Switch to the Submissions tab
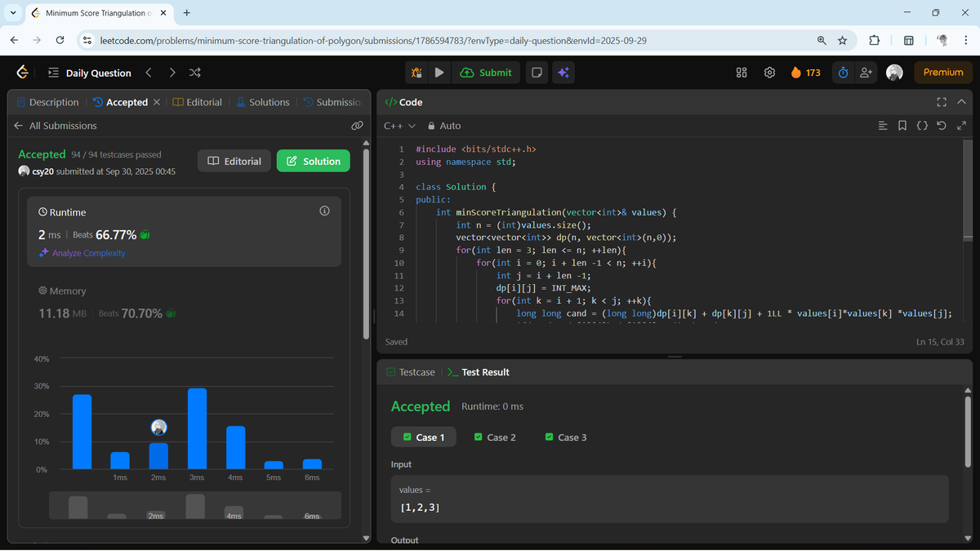Screen dimensions: 980x551 (332, 102)
